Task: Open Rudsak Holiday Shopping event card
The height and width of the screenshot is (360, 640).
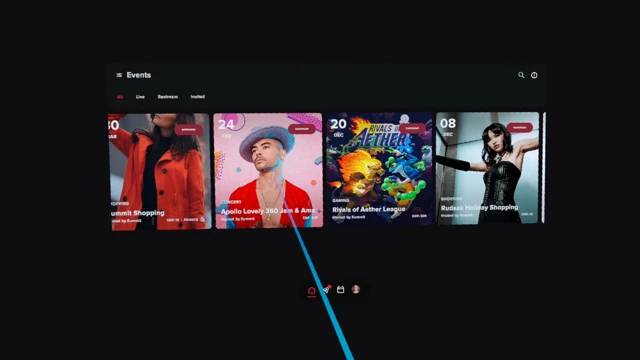Action: [x=488, y=168]
